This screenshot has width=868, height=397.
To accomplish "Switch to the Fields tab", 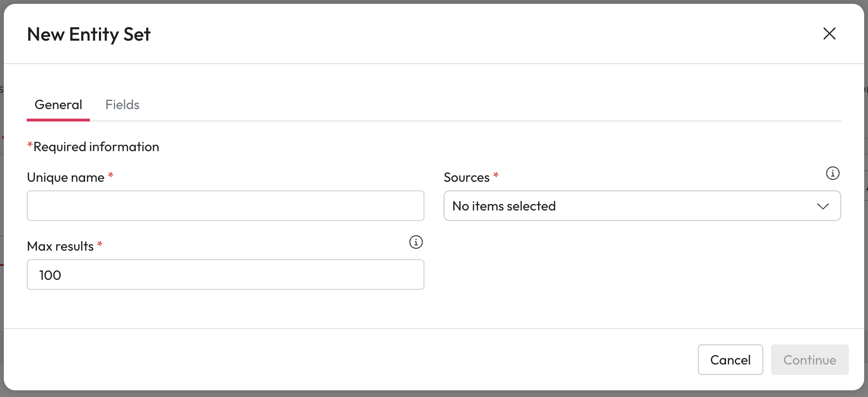I will point(122,105).
